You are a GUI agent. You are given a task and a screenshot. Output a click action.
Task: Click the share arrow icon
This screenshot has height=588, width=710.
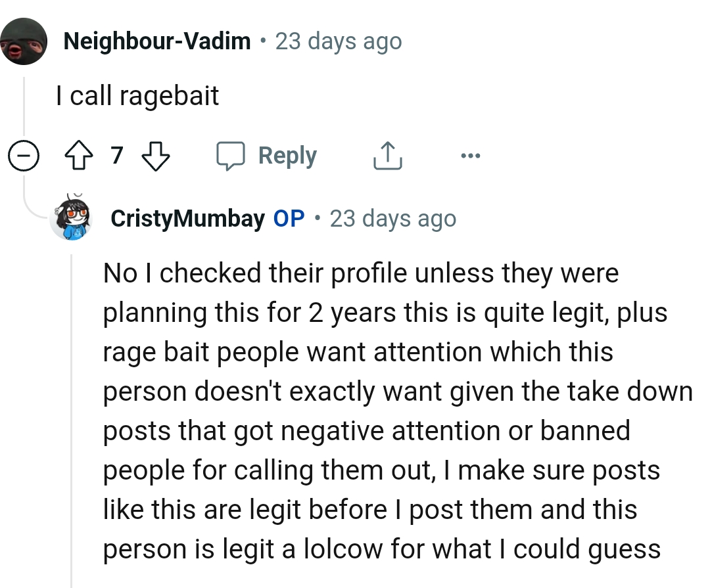[x=387, y=156]
